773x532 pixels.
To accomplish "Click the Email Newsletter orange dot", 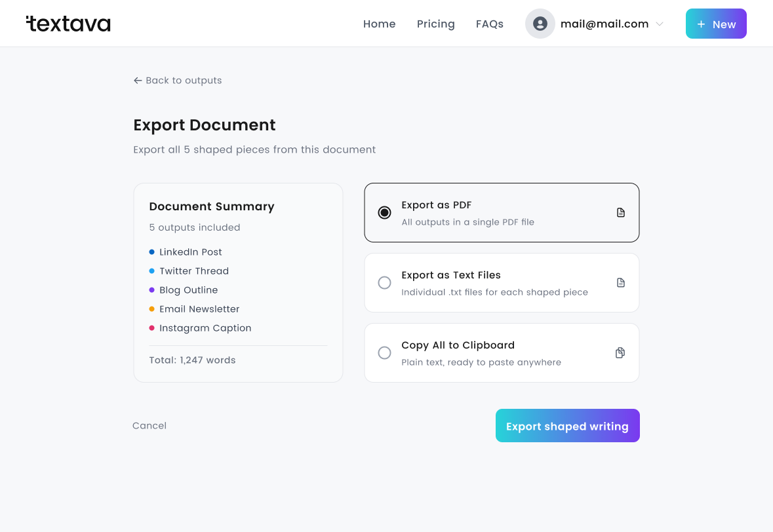I will pyautogui.click(x=152, y=309).
